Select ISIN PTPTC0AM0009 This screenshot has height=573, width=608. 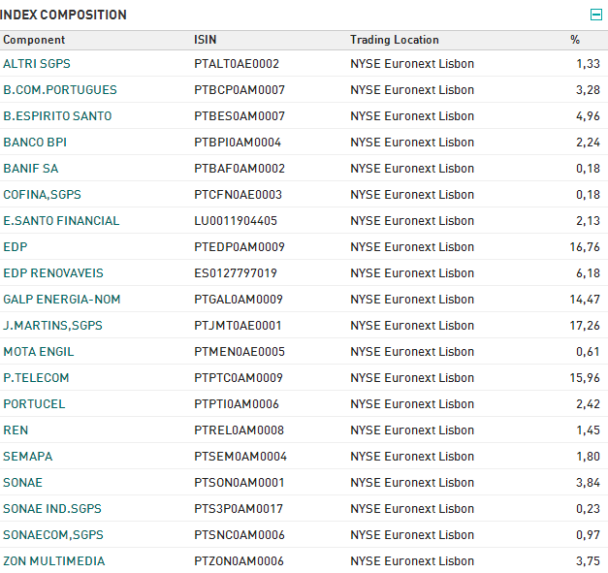coord(239,378)
